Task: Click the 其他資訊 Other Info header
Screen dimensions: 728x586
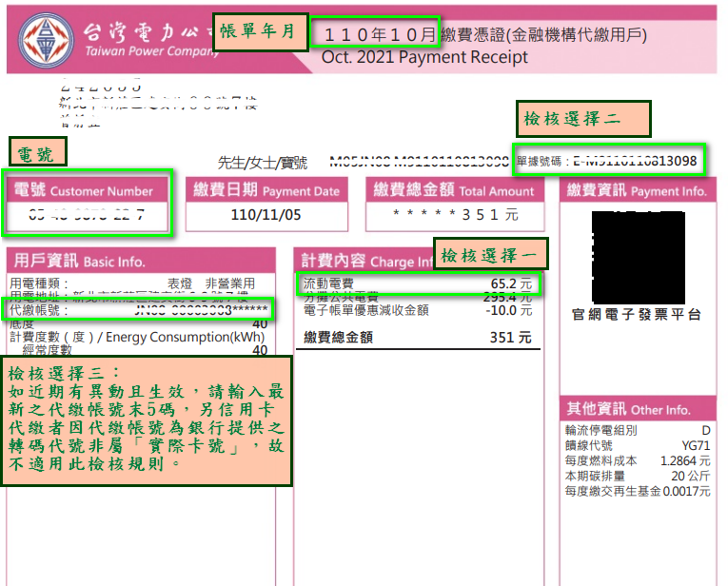Action: [638, 409]
